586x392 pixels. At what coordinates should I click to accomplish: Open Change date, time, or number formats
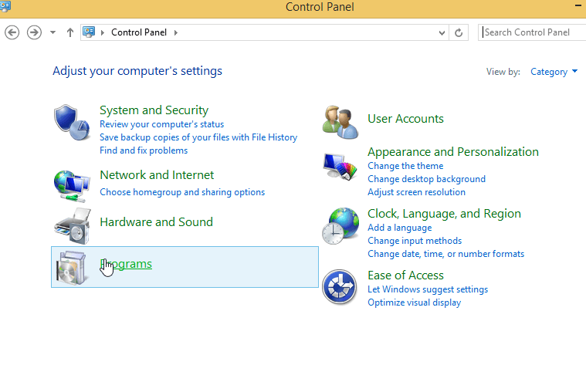pyautogui.click(x=445, y=254)
